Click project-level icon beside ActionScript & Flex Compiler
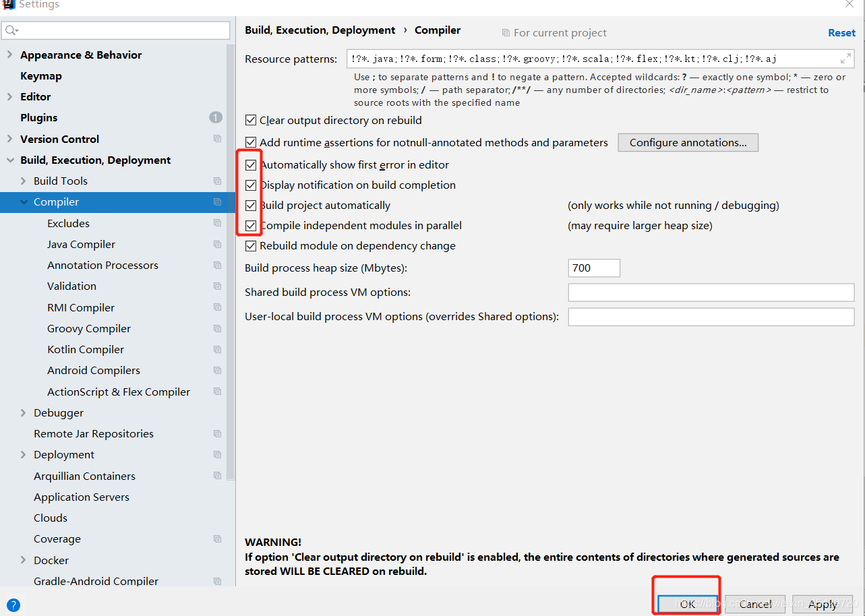 [217, 392]
